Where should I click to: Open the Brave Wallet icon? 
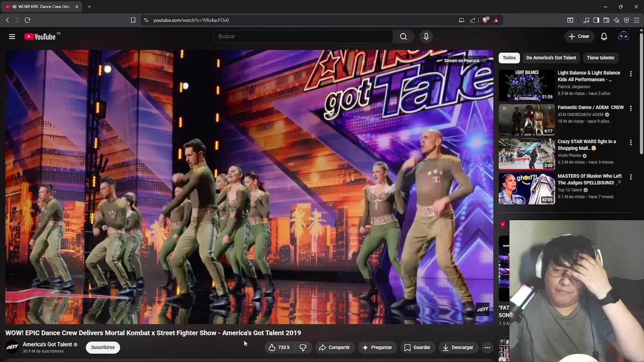tap(606, 20)
